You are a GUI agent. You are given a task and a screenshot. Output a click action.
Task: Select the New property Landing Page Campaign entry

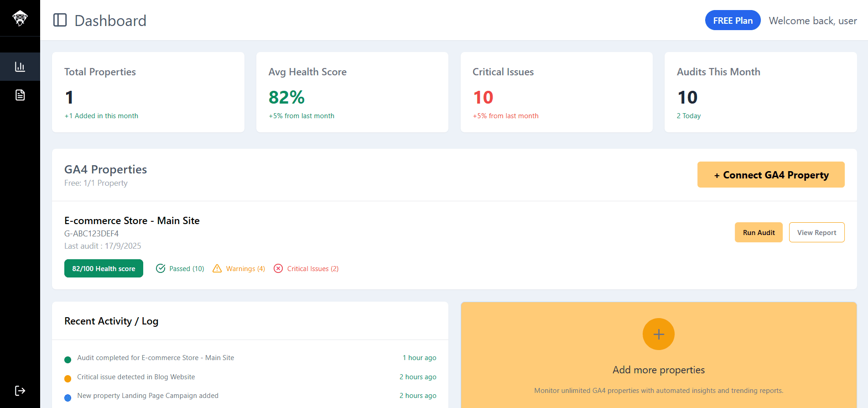point(148,396)
